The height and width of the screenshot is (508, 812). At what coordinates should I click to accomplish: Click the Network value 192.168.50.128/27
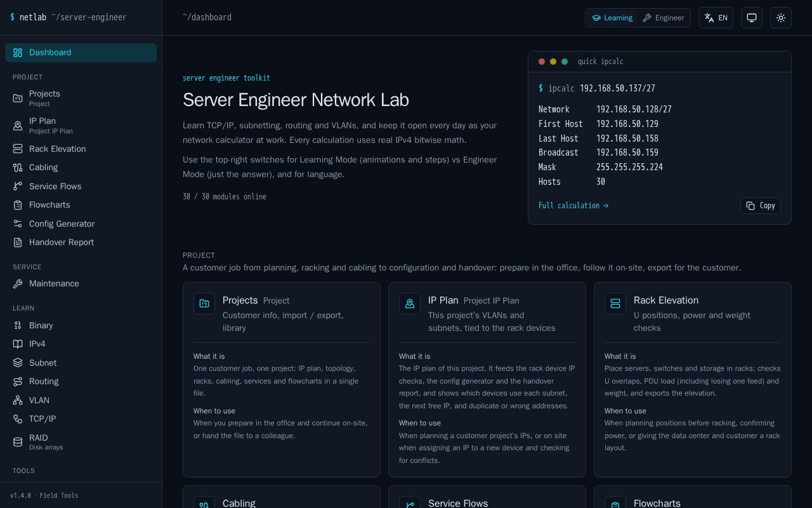pyautogui.click(x=634, y=109)
